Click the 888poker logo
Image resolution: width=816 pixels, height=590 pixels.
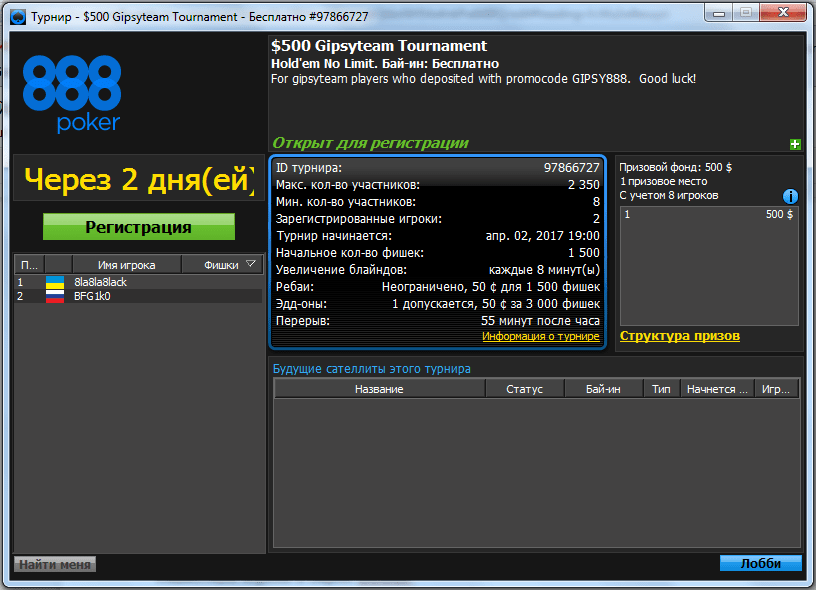[x=72, y=94]
